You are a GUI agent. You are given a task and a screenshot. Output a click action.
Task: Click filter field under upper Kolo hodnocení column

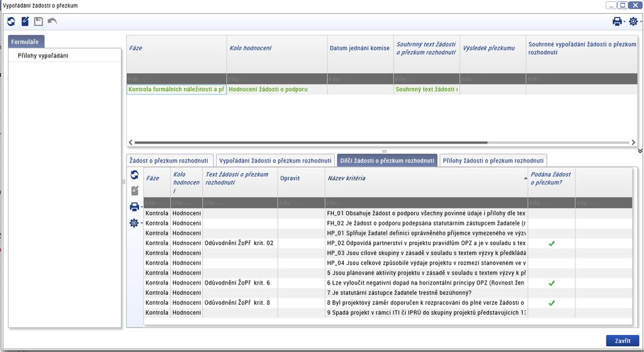point(277,79)
